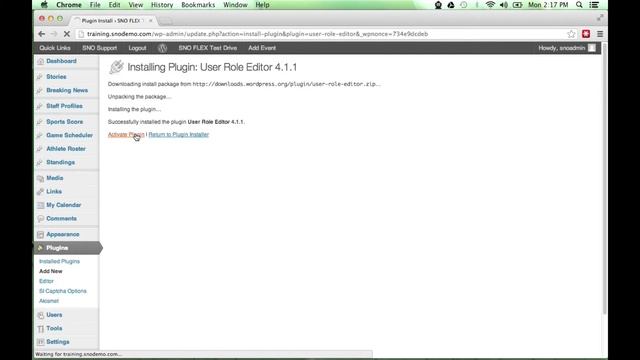Click the Media icon in sidebar
This screenshot has width=640, height=360.
click(x=40, y=178)
